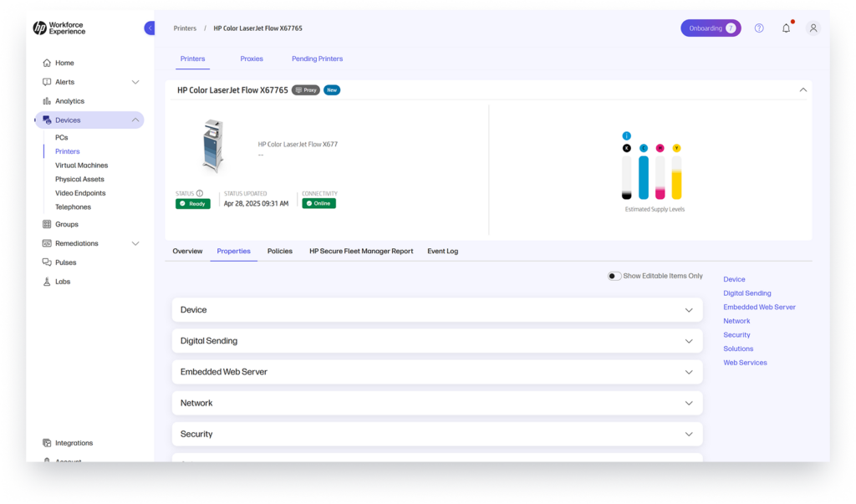Open Video Endpoints under Devices

click(x=80, y=193)
